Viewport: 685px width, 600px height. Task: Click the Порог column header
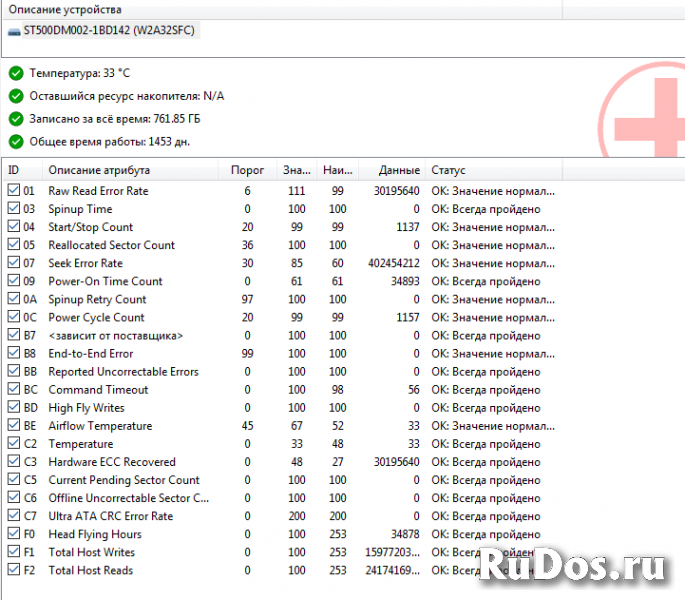point(247,170)
